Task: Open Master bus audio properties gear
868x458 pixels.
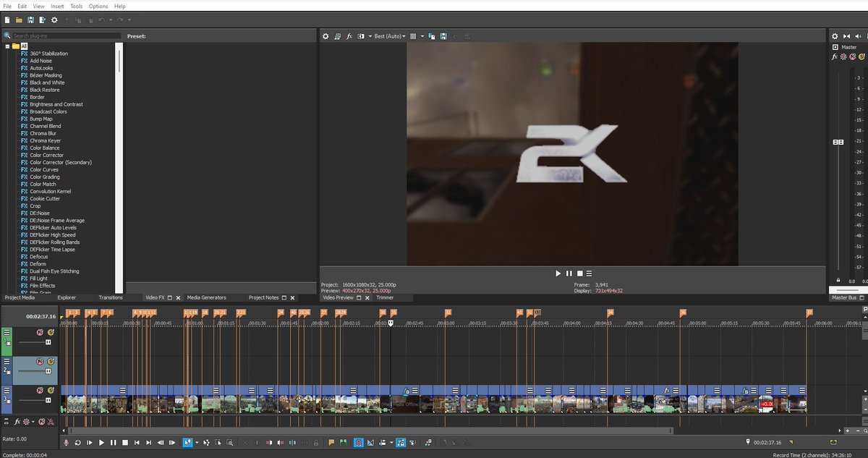Action: pos(835,36)
